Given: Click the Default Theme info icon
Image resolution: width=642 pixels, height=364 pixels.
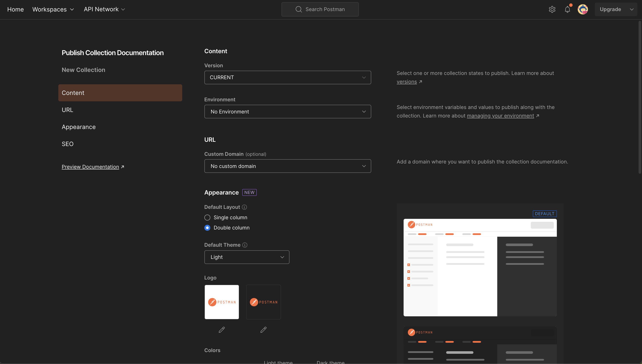Looking at the screenshot, I should (x=245, y=245).
